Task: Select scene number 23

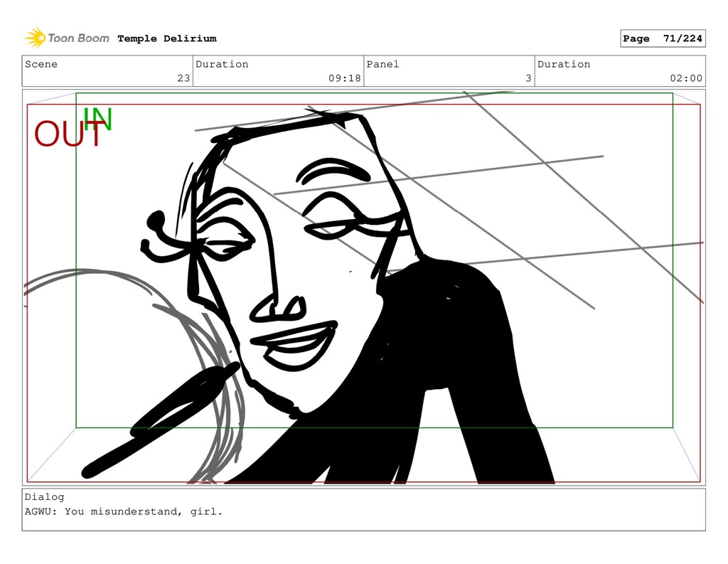Action: pyautogui.click(x=183, y=78)
